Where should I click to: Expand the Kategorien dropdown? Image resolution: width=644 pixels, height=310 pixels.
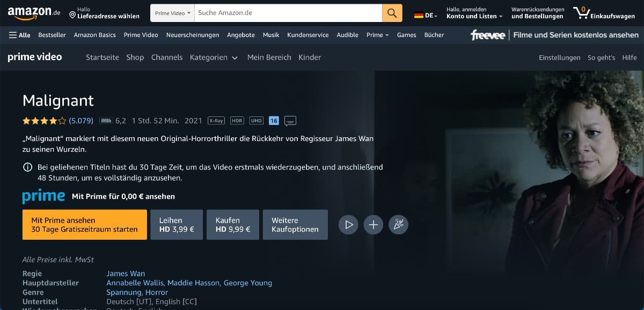[214, 57]
